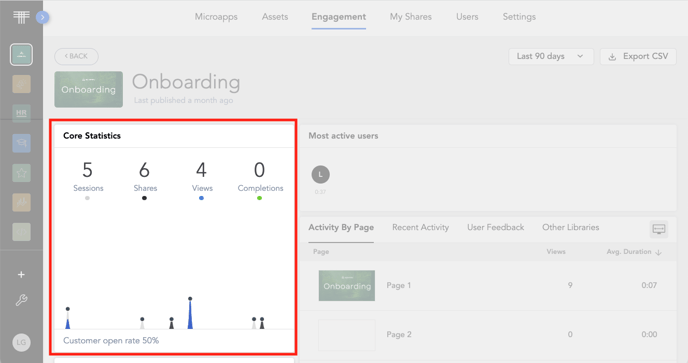Select the Activity By Page tab

tap(341, 227)
